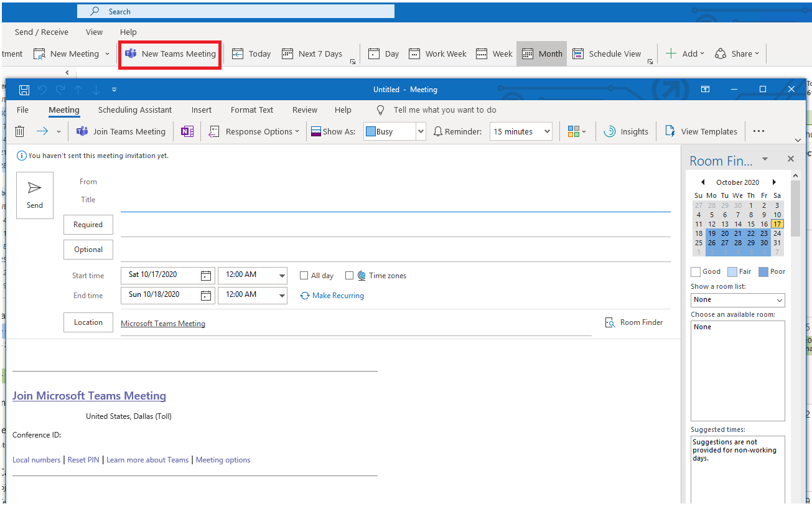Open Reminder 15 minutes dropdown
812x506 pixels.
click(547, 131)
